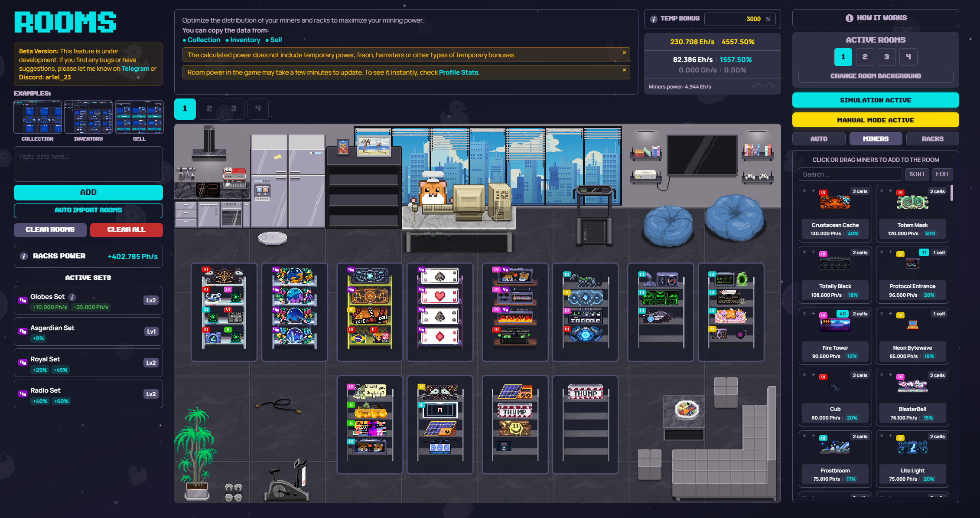Image resolution: width=980 pixels, height=518 pixels.
Task: Activate room 4 under Active Rooms
Action: click(x=908, y=57)
